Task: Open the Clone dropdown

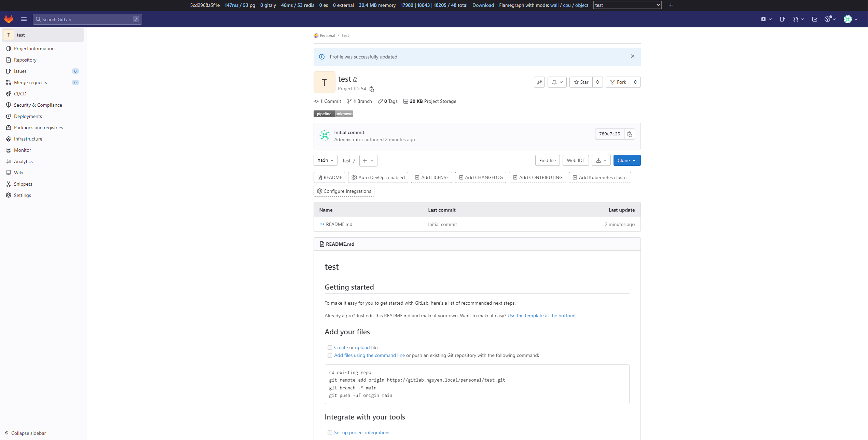Action: pos(627,160)
